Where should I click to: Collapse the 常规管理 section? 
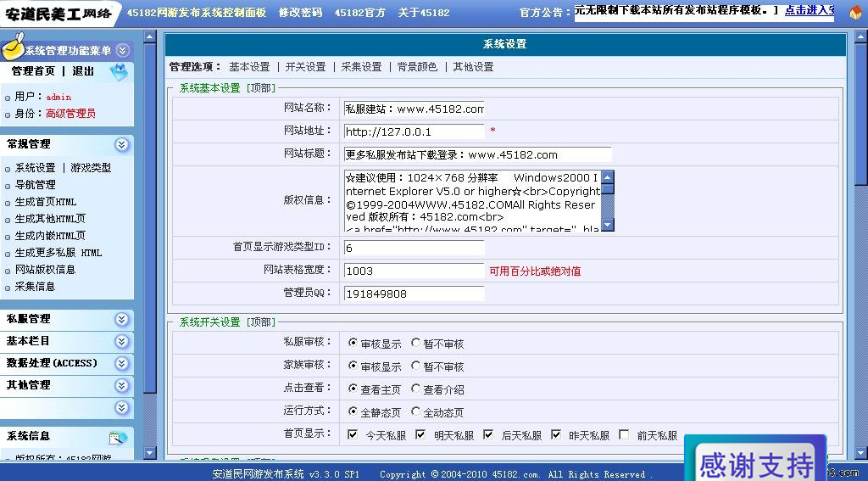click(122, 144)
